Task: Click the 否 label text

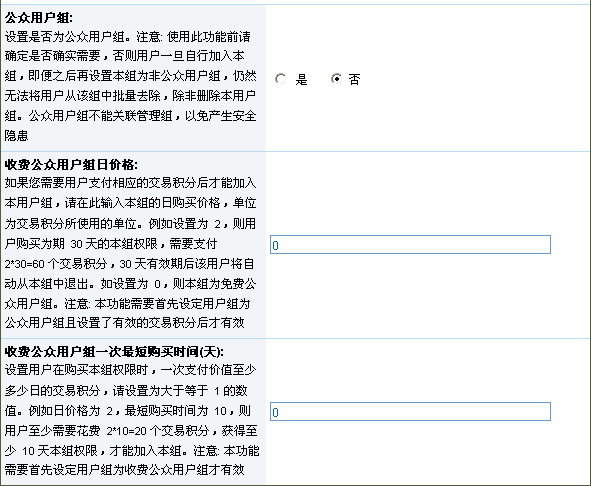Action: 354,79
